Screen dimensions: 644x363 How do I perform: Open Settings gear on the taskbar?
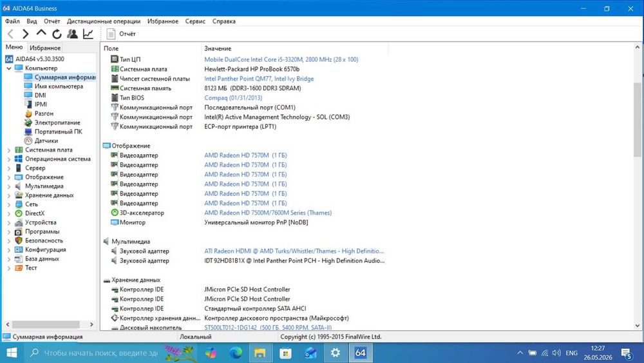(x=335, y=353)
